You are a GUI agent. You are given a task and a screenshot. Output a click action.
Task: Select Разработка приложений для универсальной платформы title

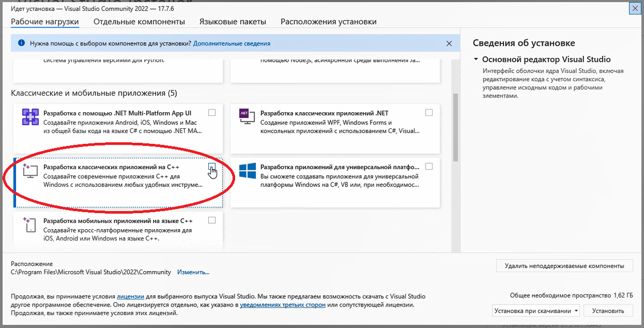pyautogui.click(x=339, y=167)
